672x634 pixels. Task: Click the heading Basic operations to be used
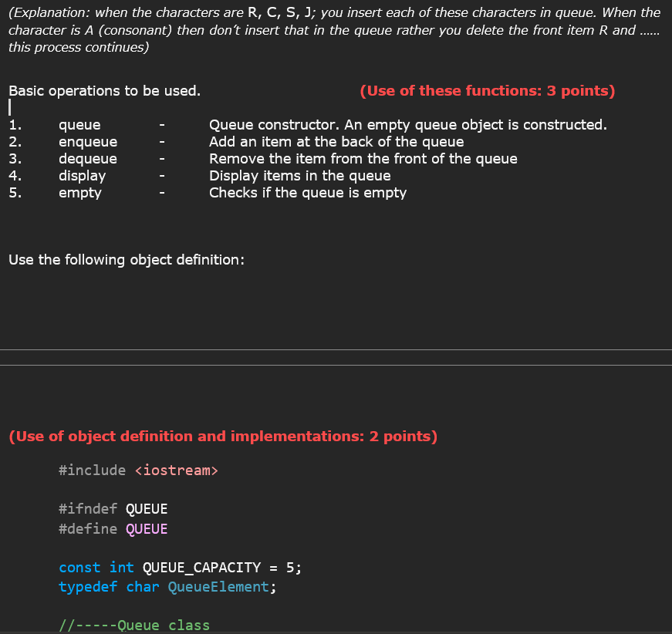[x=103, y=90]
